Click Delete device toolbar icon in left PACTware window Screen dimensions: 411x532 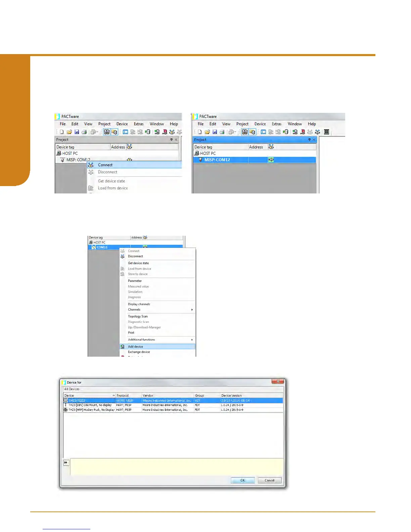click(x=165, y=132)
